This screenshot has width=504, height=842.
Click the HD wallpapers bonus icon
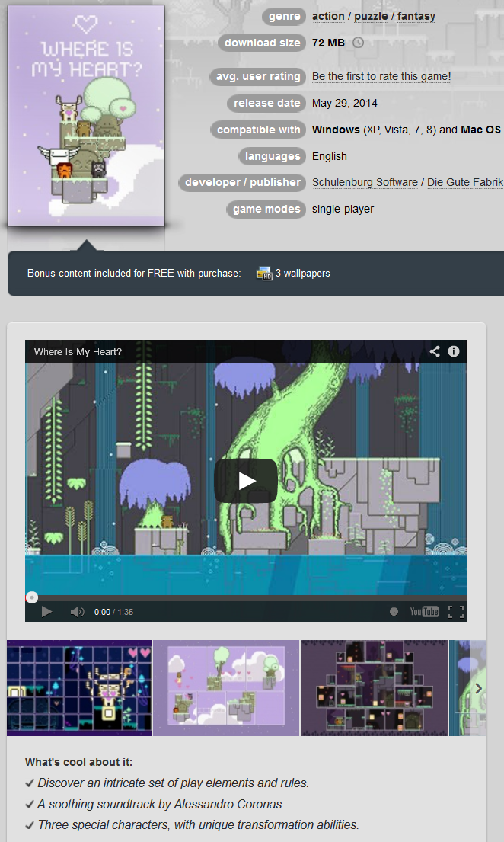click(x=264, y=274)
